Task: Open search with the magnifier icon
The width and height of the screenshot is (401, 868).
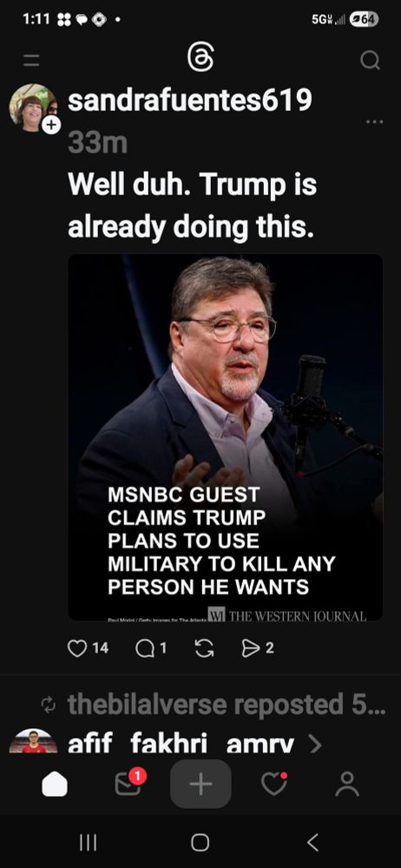Action: pos(370,60)
